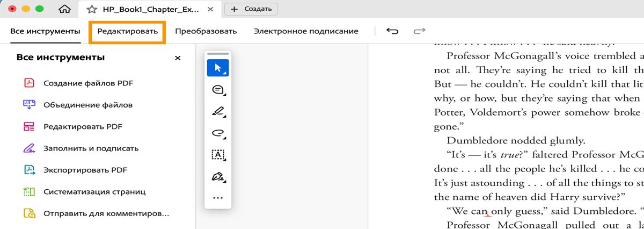
Task: Click the word "Dumbledore nodded glumly" line
Action: pos(516,141)
